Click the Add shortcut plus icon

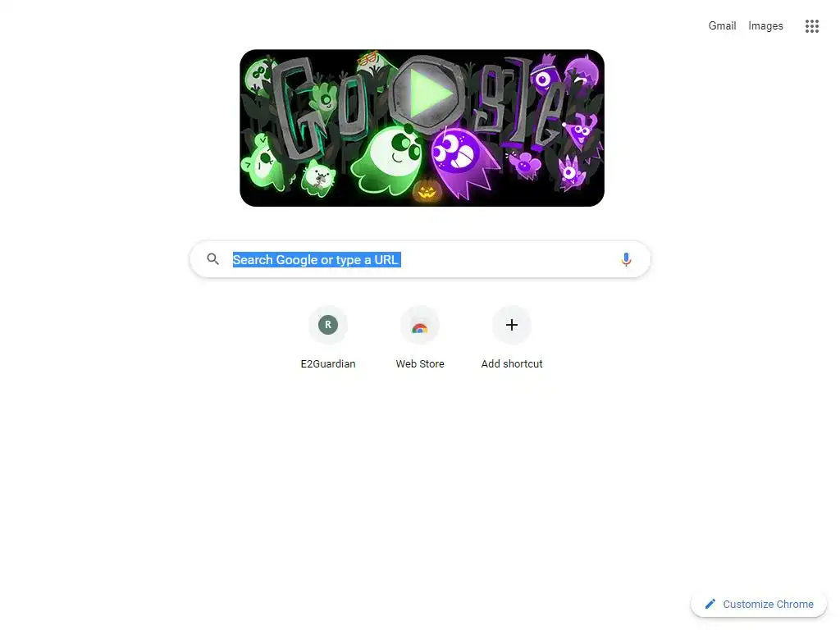tap(512, 325)
